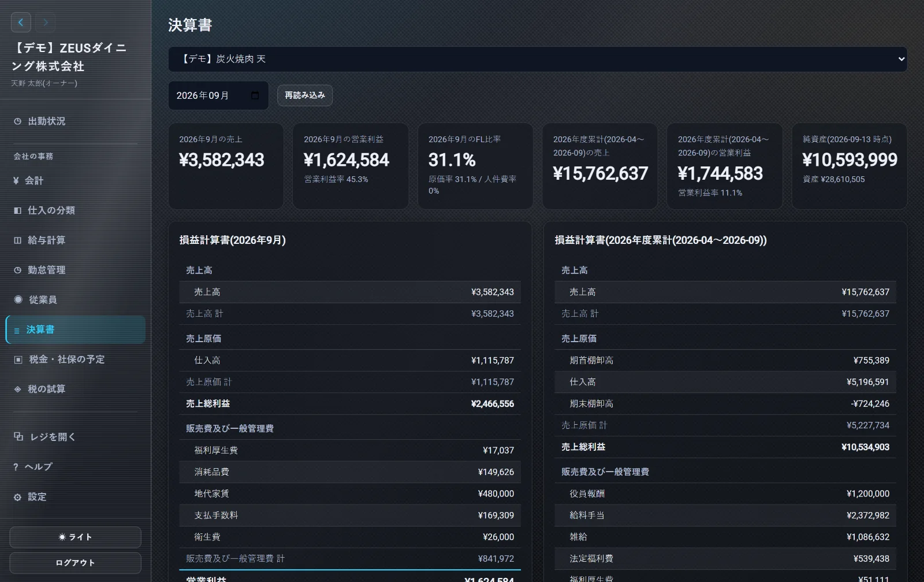Click the ログアウト button
The width and height of the screenshot is (924, 582).
coord(75,563)
